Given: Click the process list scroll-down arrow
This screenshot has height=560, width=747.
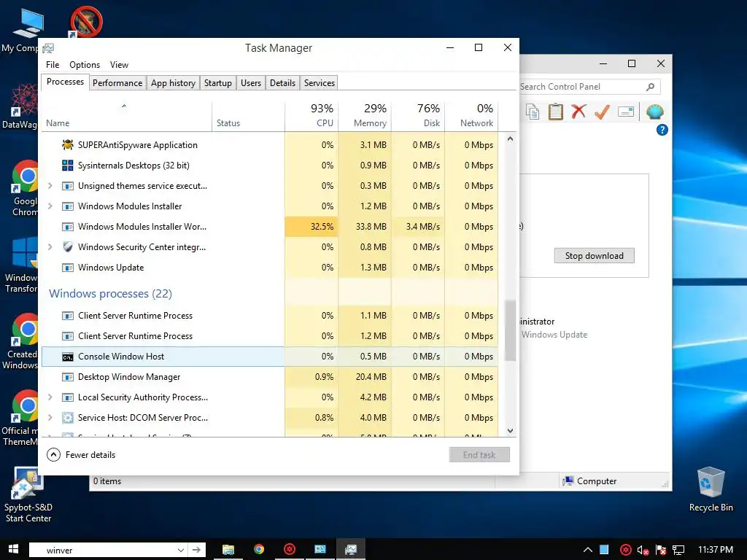Looking at the screenshot, I should [510, 430].
